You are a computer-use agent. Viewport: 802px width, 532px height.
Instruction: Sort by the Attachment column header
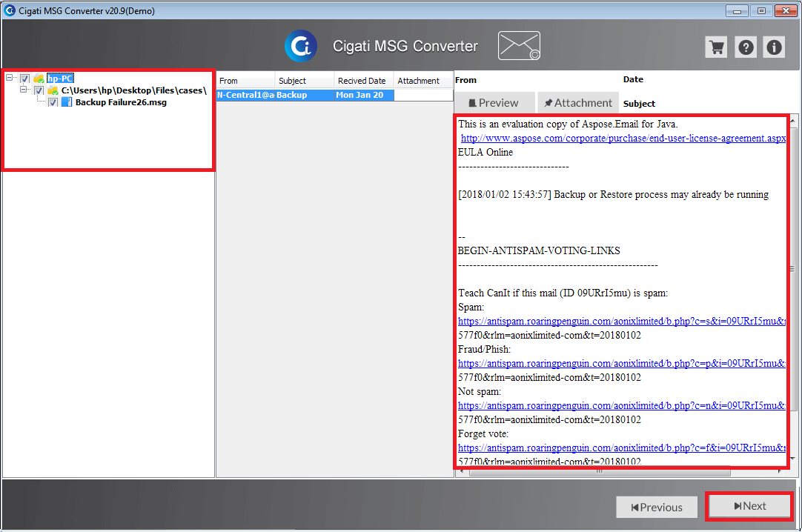[x=423, y=81]
